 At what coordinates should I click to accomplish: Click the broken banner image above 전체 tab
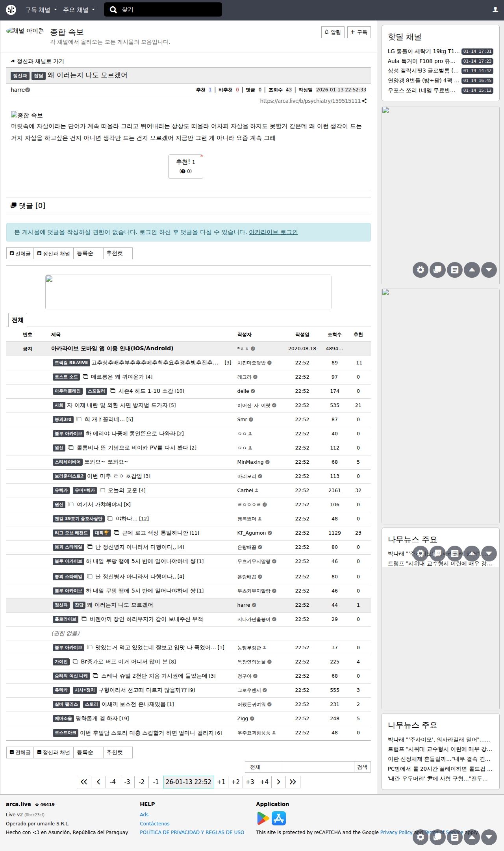189,292
